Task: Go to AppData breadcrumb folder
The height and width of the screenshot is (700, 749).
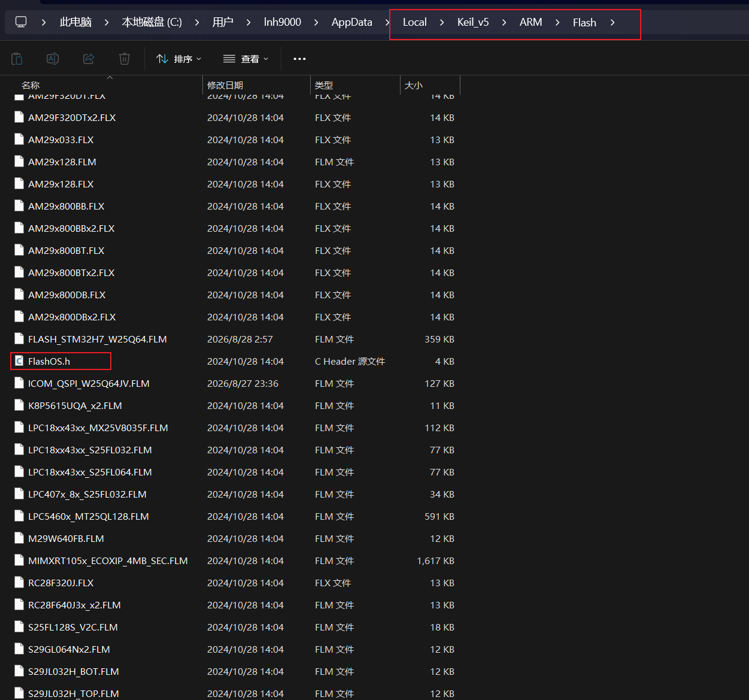Action: tap(352, 22)
